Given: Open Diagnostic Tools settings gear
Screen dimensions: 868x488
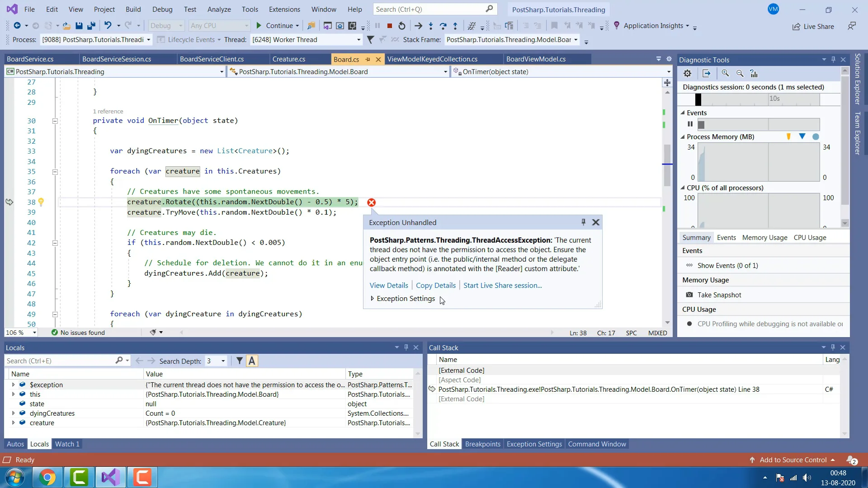Looking at the screenshot, I should [687, 73].
